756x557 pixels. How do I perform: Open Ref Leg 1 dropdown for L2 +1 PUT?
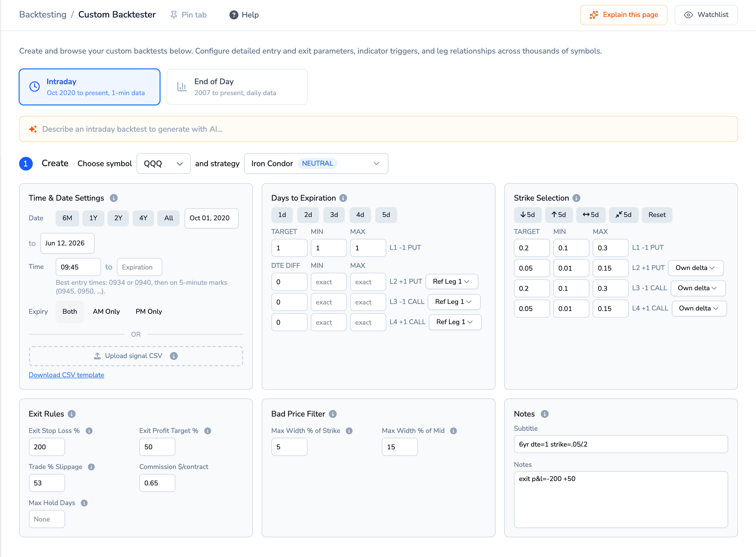[x=452, y=282]
